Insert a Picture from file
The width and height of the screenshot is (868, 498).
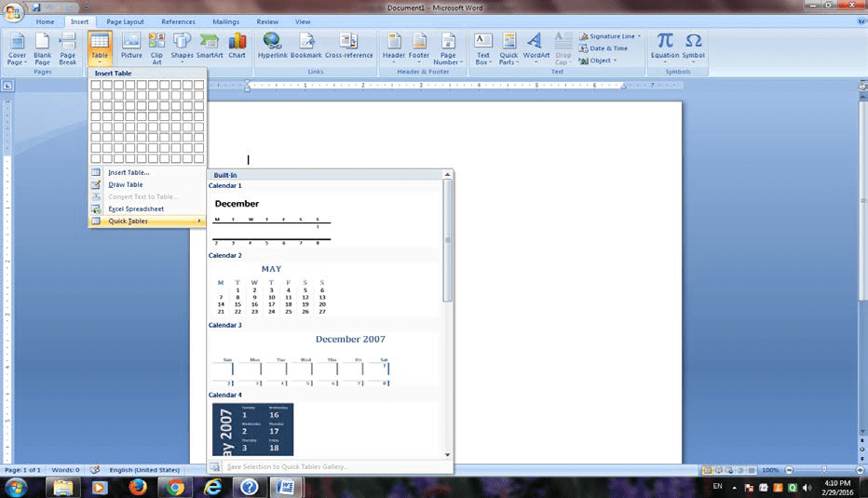click(x=131, y=46)
